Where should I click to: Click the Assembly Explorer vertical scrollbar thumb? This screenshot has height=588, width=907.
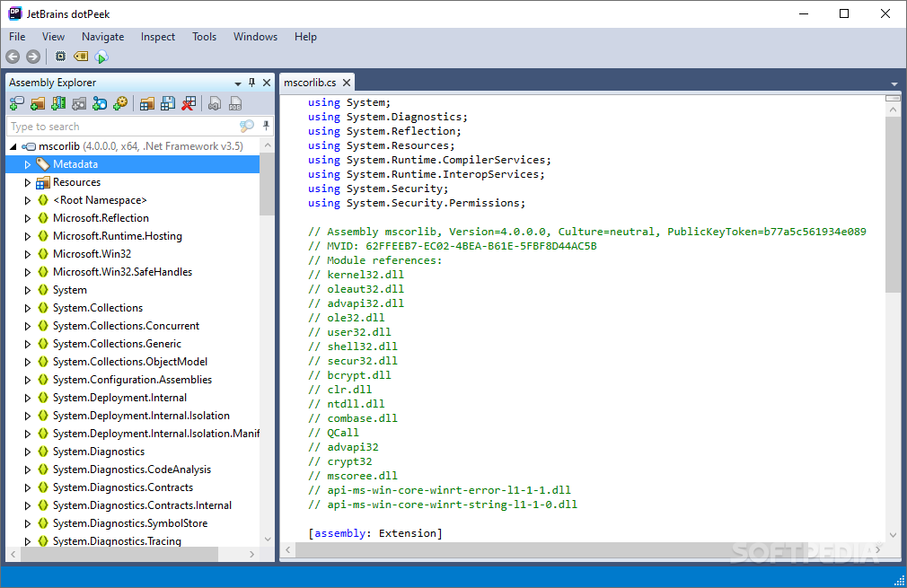pos(268,185)
